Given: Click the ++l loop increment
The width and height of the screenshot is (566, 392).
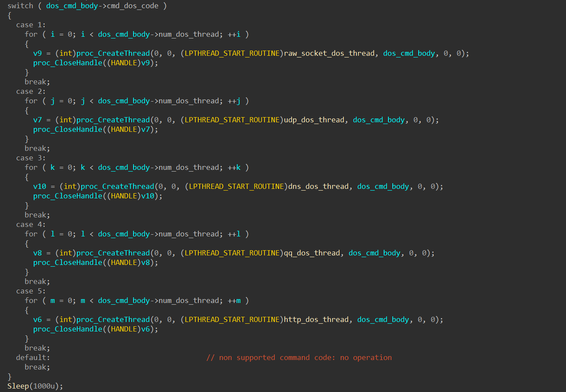Looking at the screenshot, I should click(234, 234).
